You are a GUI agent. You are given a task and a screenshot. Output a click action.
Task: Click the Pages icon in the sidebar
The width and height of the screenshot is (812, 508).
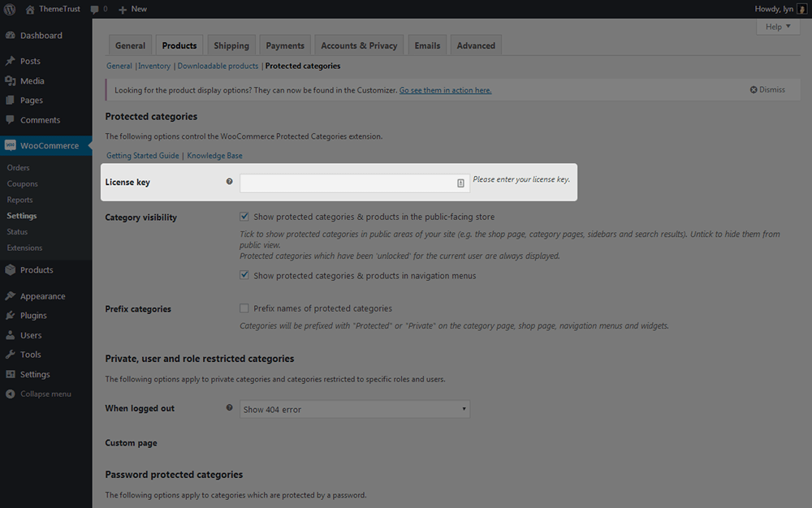[x=11, y=101]
